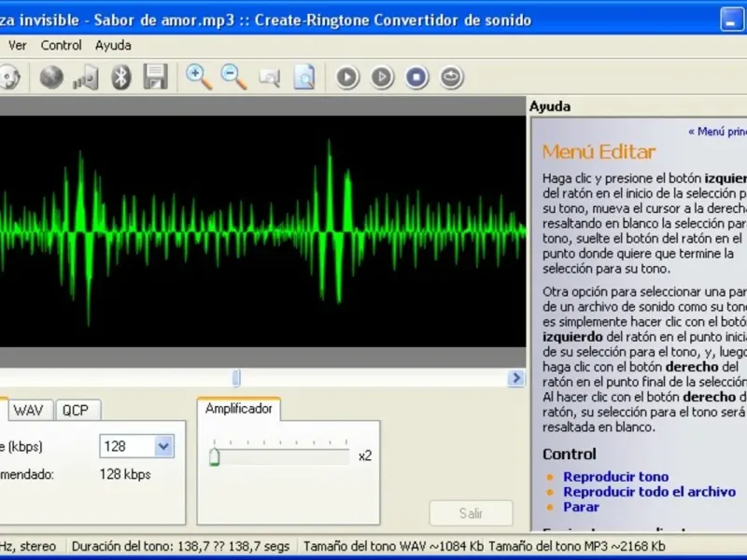Image resolution: width=747 pixels, height=560 pixels.
Task: Click the globe internet icon in toolbar
Action: pyautogui.click(x=51, y=77)
